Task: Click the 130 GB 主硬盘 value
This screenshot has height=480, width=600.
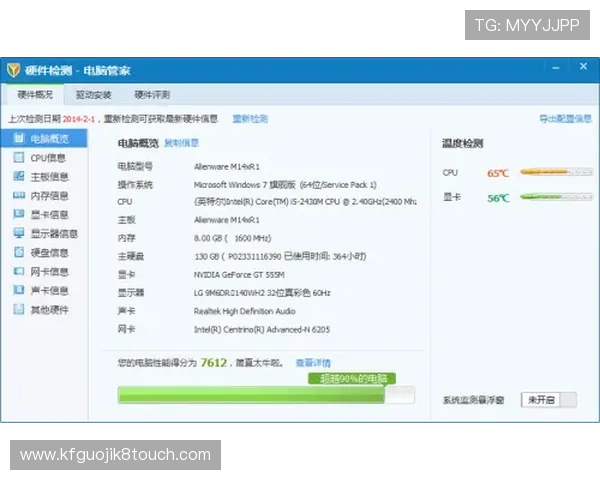Action: coord(280,256)
